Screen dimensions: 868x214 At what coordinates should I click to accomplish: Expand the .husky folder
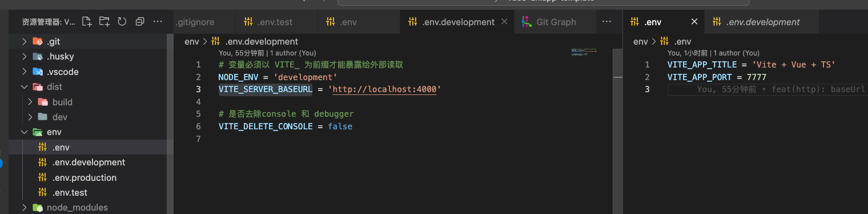click(x=24, y=57)
